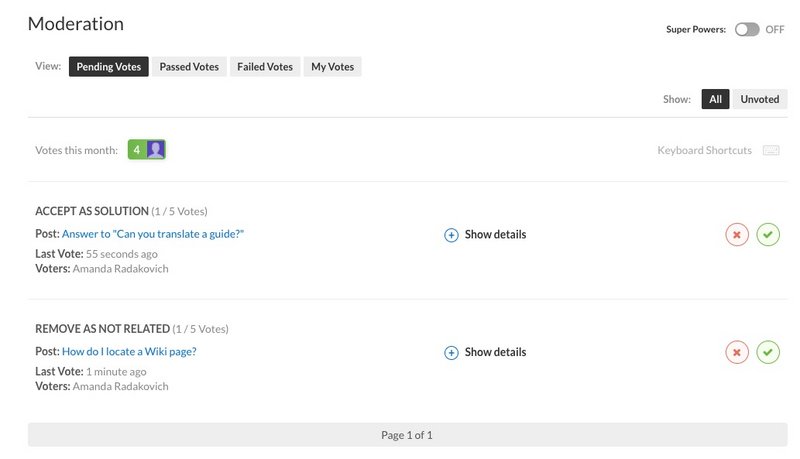Switch to Failed Votes tab
Screen dimensions: 800x459
coord(265,67)
